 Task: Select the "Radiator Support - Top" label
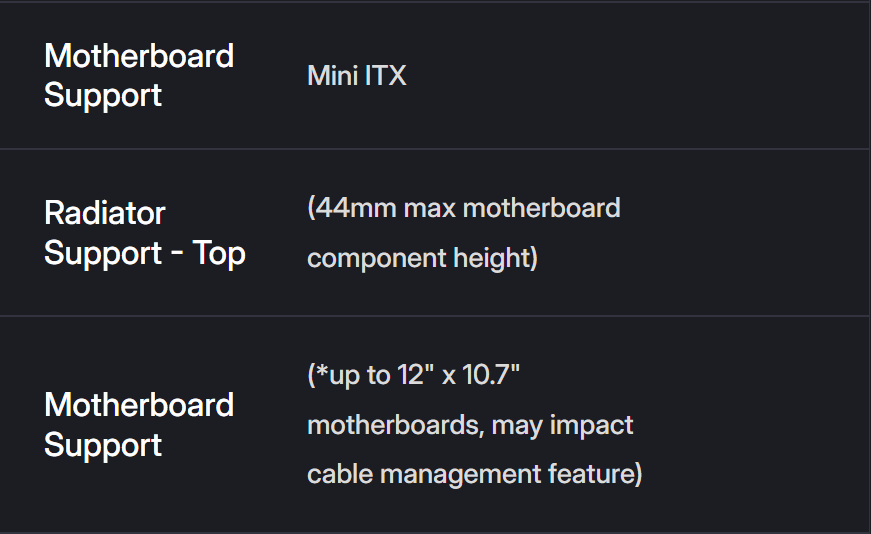click(x=145, y=233)
